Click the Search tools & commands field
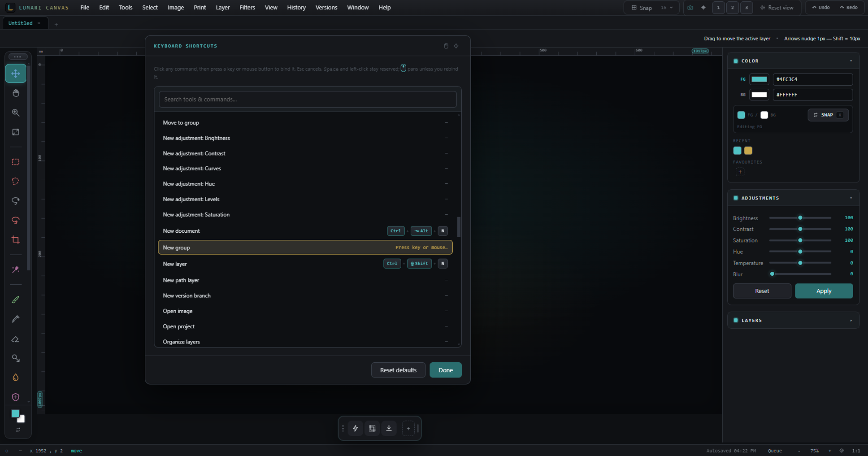This screenshot has height=456, width=868. pos(308,100)
